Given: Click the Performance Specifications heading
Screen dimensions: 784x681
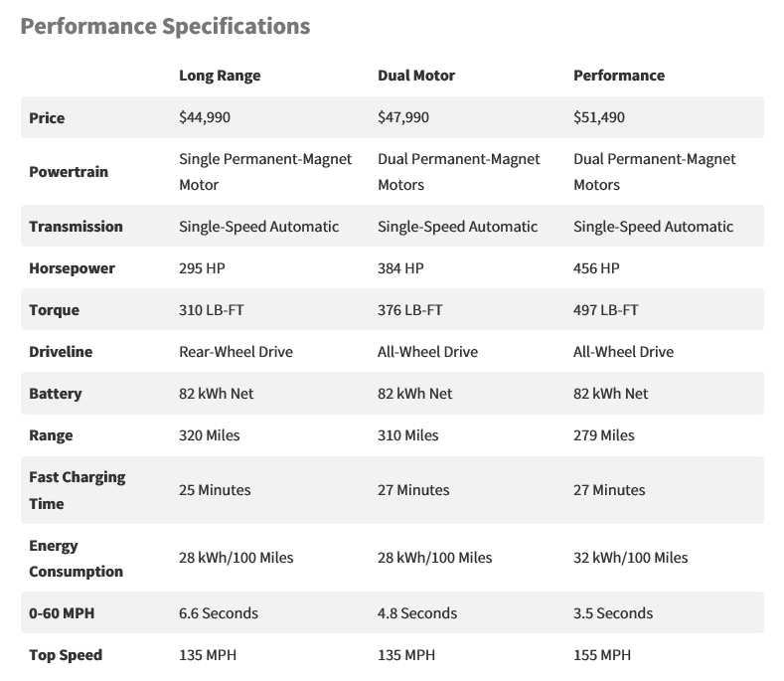Looking at the screenshot, I should (165, 26).
